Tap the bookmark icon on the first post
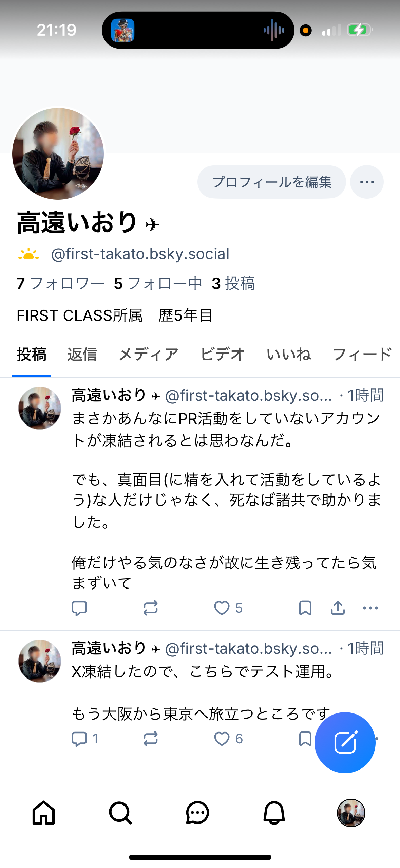 [305, 608]
